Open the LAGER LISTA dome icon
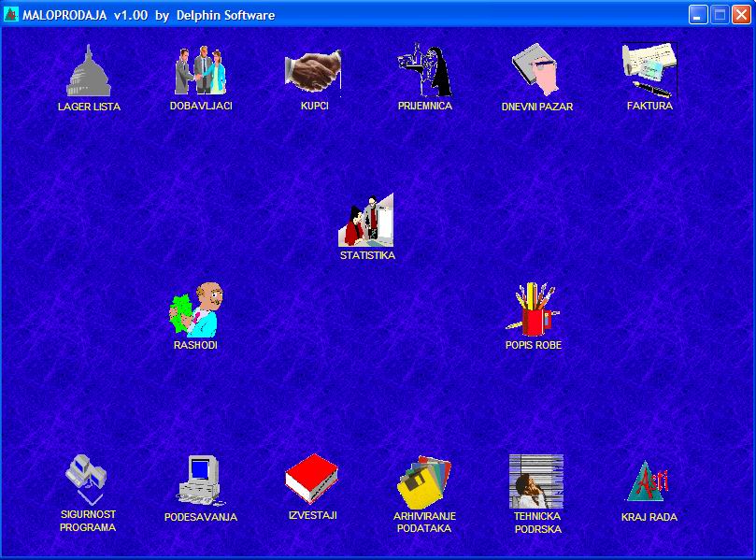 coord(89,70)
